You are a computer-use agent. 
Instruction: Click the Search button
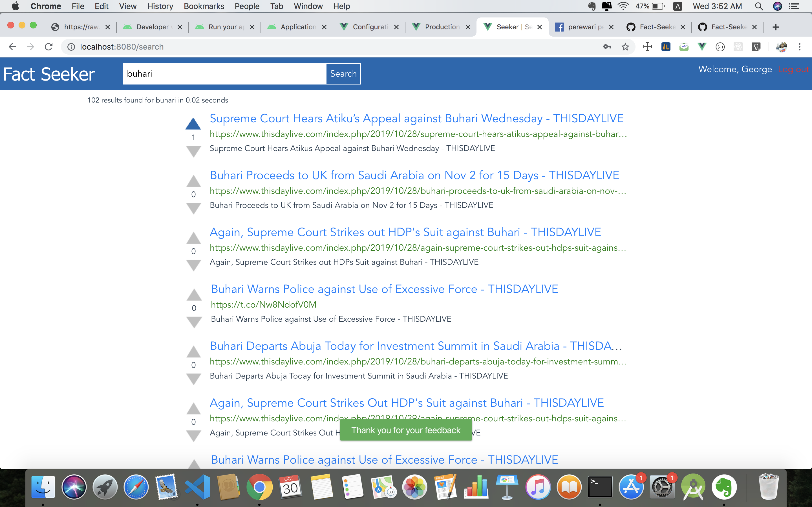(343, 74)
